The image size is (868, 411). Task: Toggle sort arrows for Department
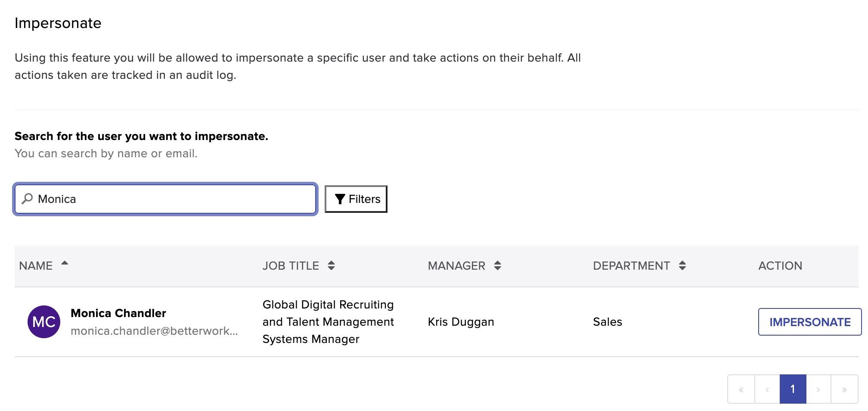(682, 265)
